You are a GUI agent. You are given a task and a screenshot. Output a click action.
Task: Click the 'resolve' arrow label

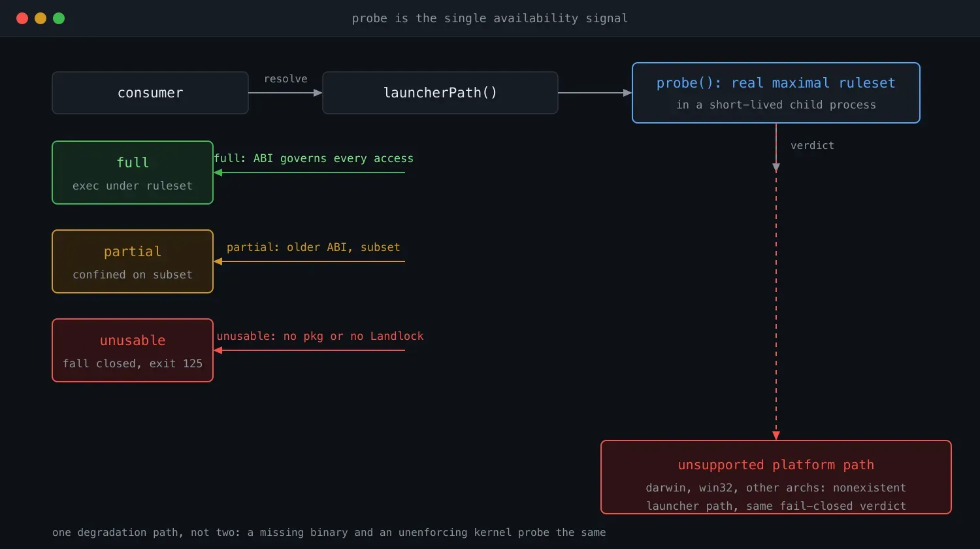[286, 79]
